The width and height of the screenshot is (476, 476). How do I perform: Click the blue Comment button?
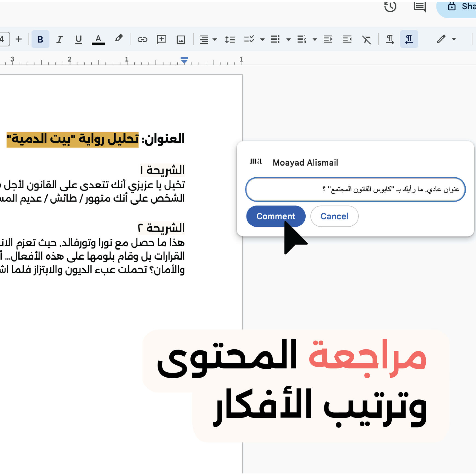pyautogui.click(x=275, y=216)
